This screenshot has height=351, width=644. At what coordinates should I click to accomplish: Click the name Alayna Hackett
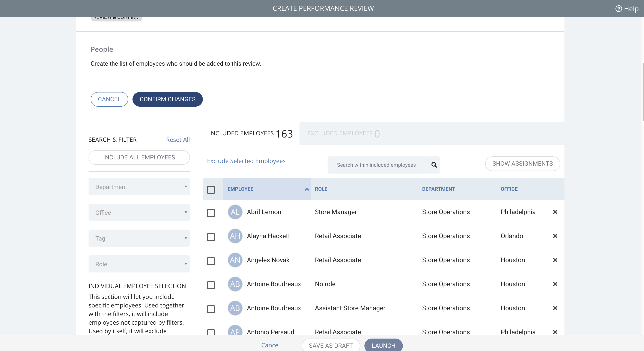tap(268, 236)
